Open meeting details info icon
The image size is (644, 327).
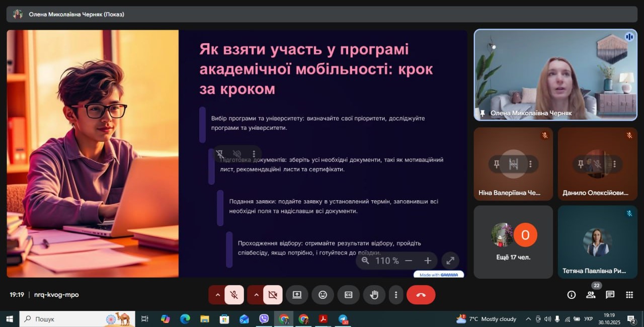pos(572,295)
